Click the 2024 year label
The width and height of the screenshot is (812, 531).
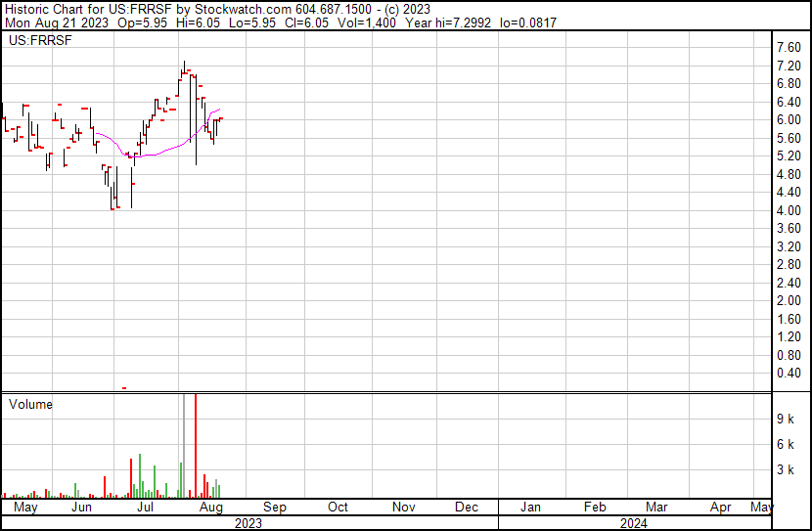click(634, 523)
